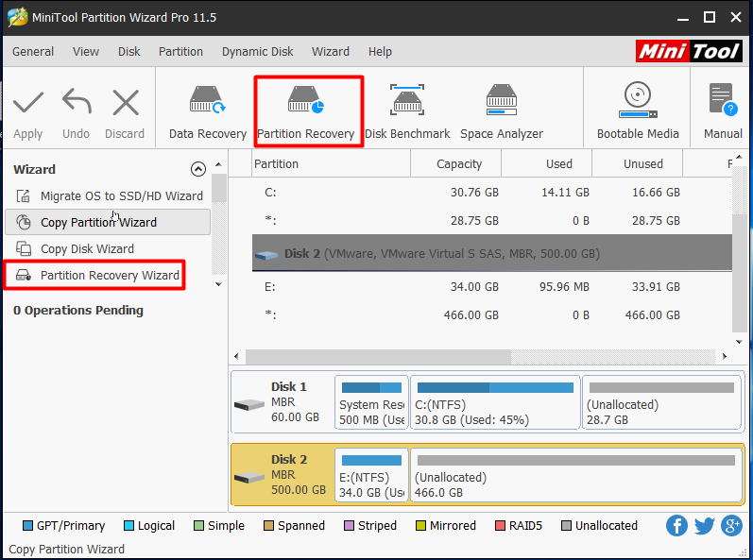Select System Reserved block on Disk 1
753x560 pixels.
click(x=371, y=402)
